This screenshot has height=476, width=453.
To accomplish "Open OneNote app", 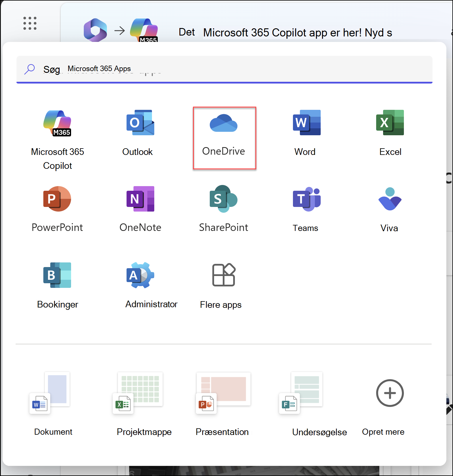I will click(x=140, y=209).
